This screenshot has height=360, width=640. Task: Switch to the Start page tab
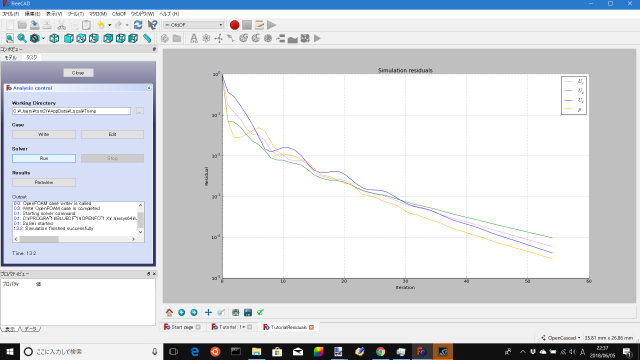click(x=182, y=327)
